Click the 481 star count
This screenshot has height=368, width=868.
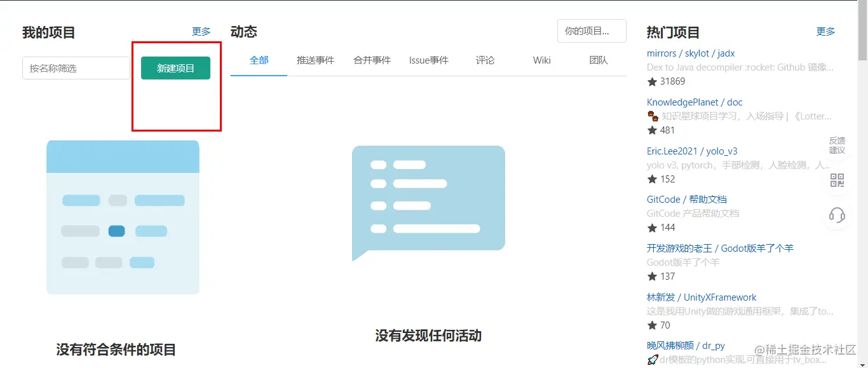667,130
